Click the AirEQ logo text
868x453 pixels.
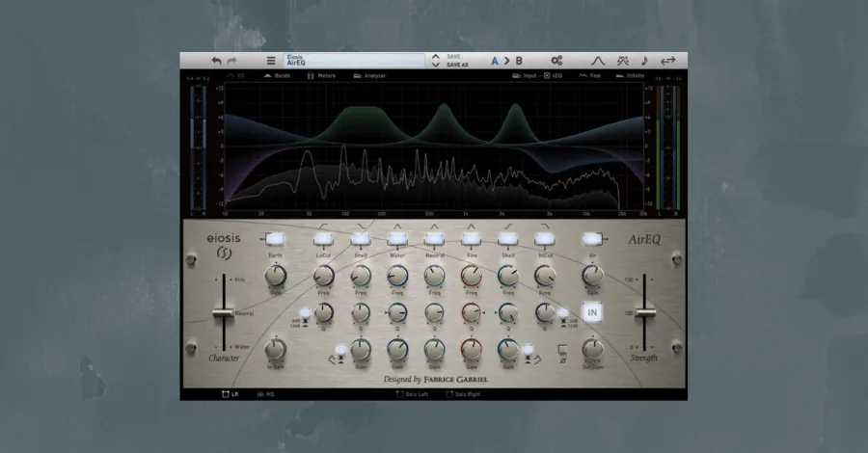(x=644, y=239)
